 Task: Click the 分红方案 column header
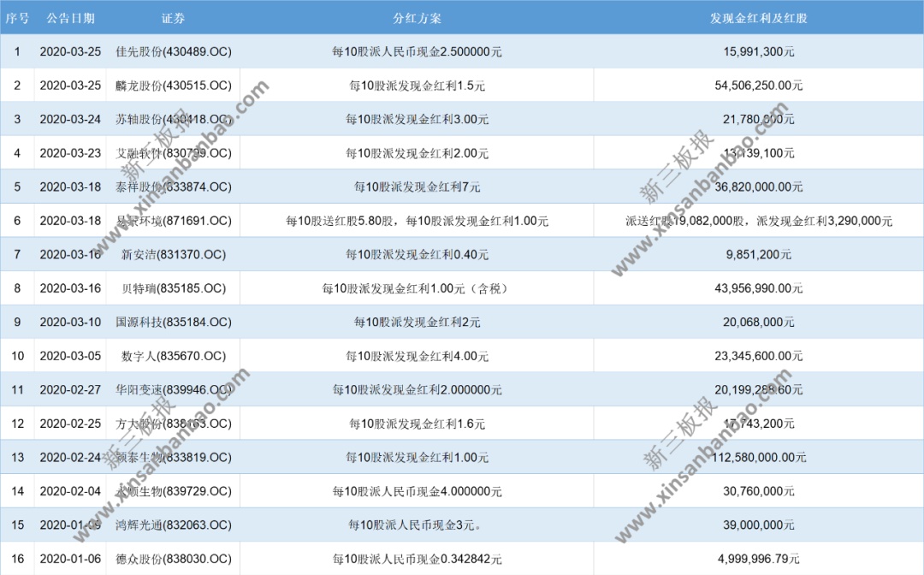(418, 18)
